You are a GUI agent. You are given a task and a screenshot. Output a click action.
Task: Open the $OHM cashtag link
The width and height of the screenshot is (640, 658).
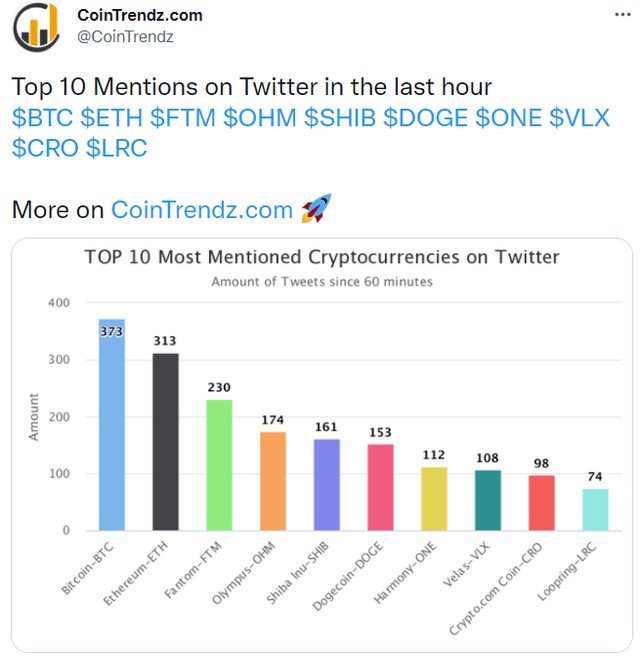(259, 118)
